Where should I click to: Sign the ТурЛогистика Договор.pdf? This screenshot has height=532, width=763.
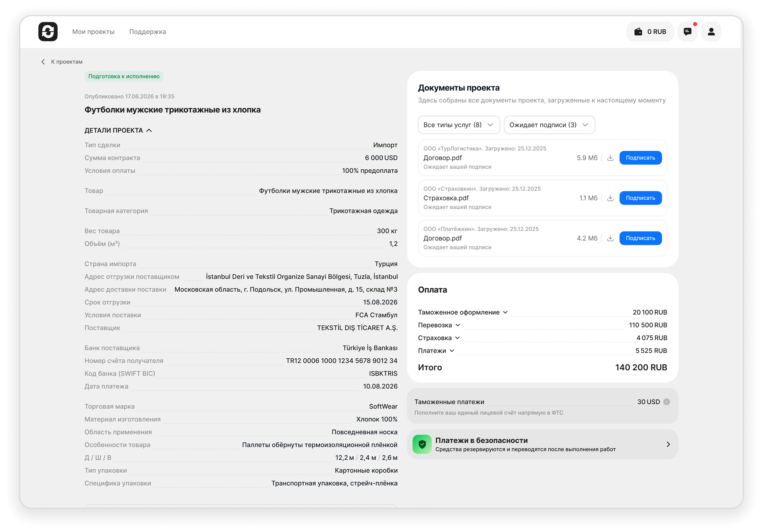[x=640, y=158]
